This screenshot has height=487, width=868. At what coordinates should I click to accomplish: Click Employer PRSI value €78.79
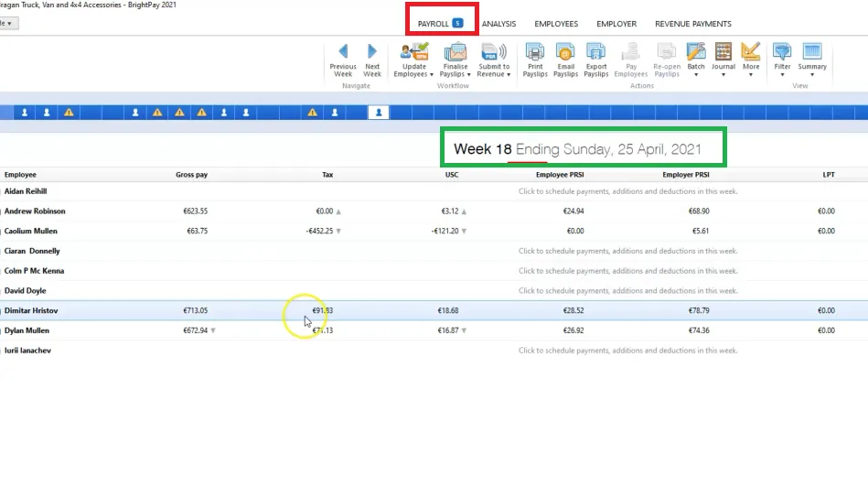699,311
